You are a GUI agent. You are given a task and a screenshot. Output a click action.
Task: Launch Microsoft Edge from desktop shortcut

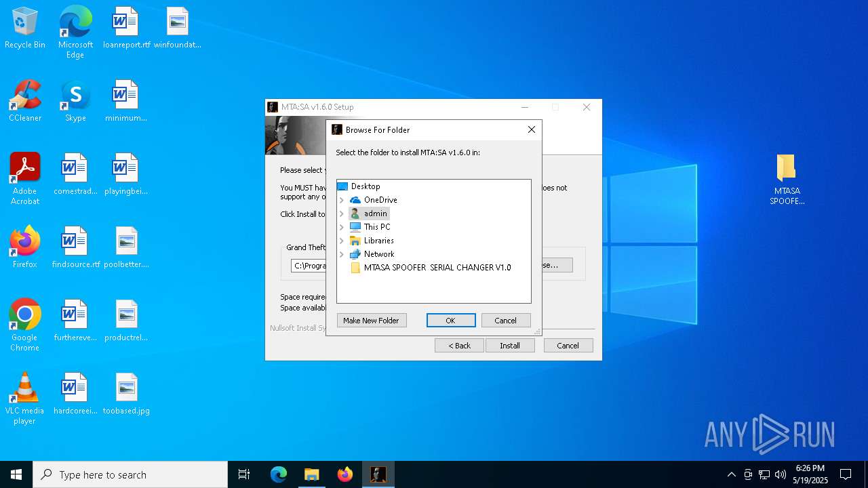coord(75,32)
